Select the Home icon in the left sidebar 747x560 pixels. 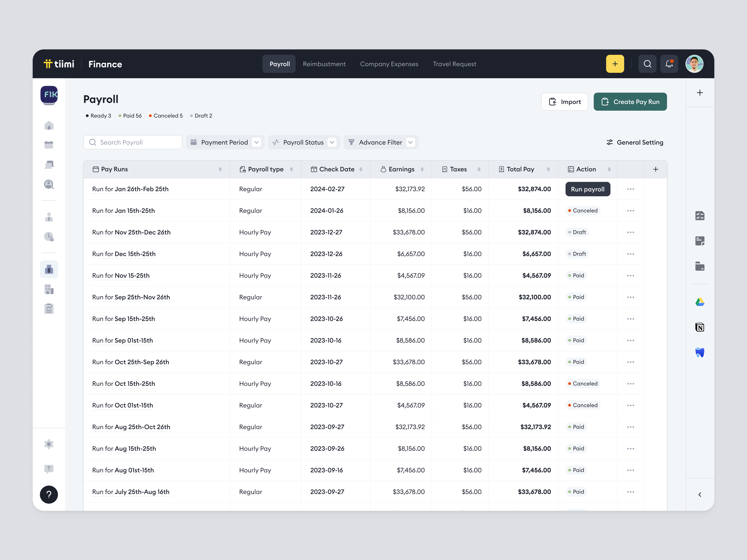(49, 125)
